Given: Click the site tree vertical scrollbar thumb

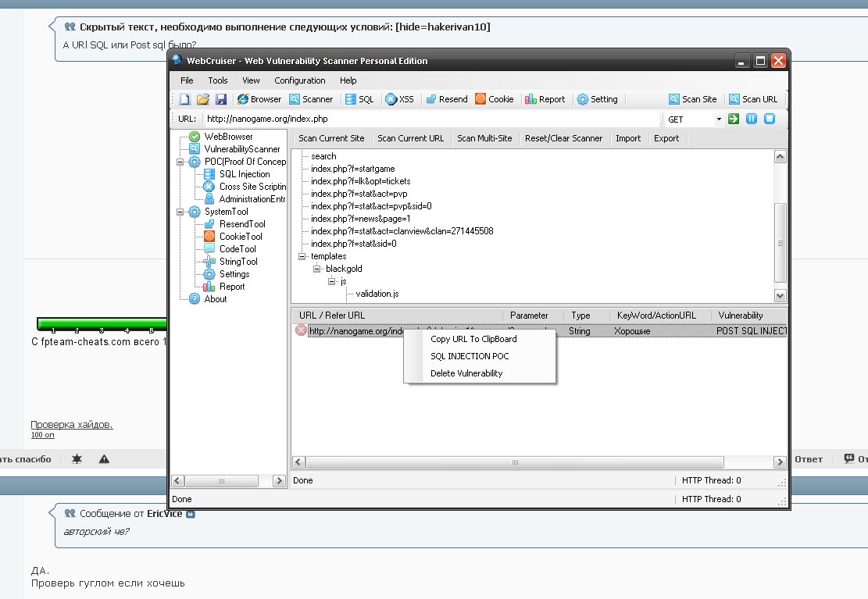Looking at the screenshot, I should pos(780,242).
